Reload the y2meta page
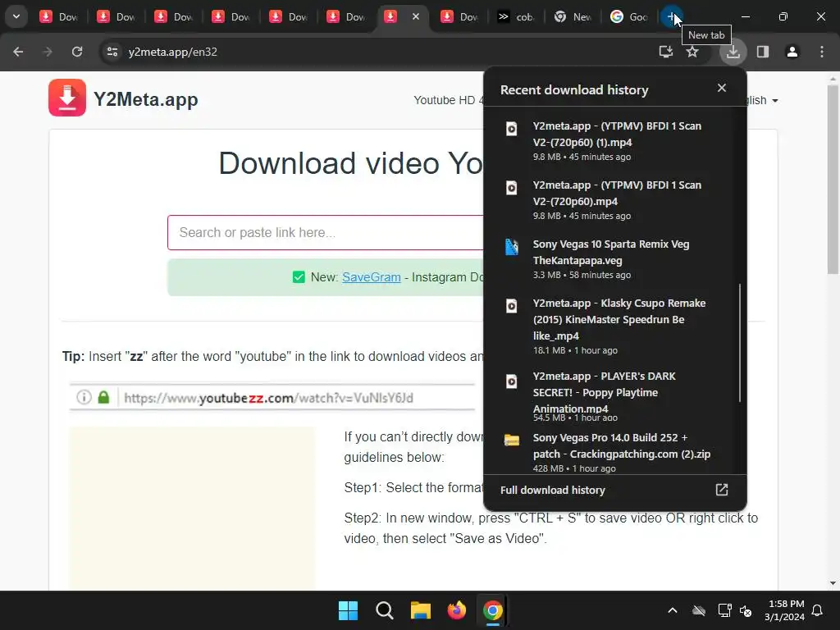This screenshot has height=630, width=840. (x=77, y=52)
